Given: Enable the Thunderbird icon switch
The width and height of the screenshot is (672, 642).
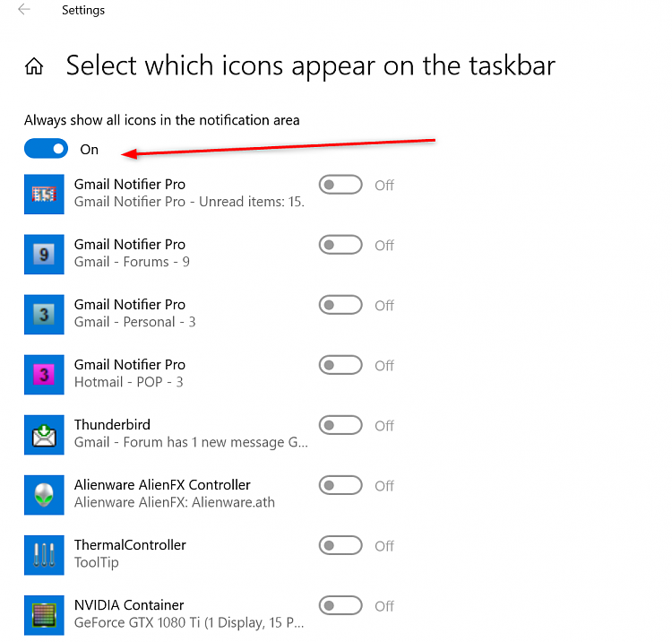Looking at the screenshot, I should [340, 425].
